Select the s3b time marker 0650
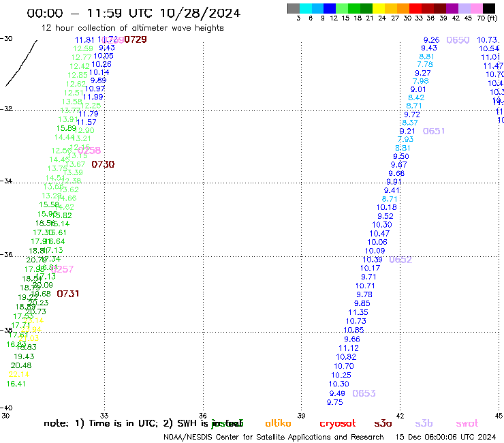This screenshot has width=504, height=443. pyautogui.click(x=458, y=40)
